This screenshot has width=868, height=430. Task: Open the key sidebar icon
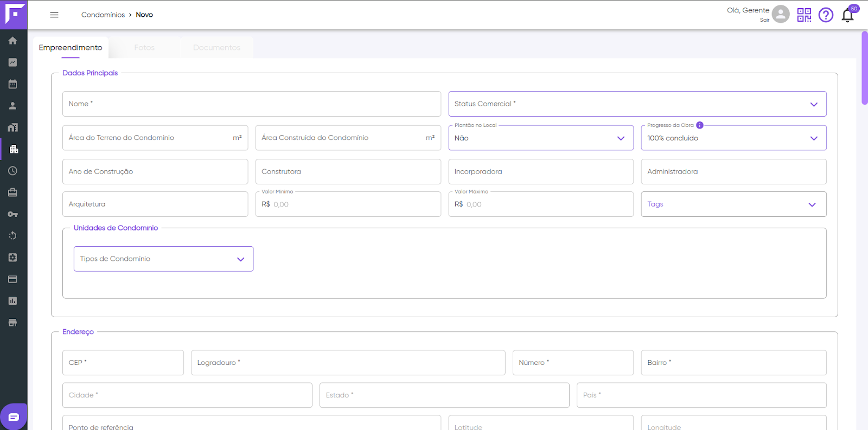click(x=12, y=214)
